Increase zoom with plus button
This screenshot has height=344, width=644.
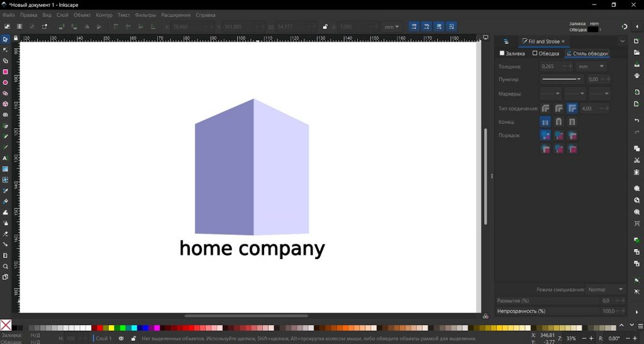coord(591,339)
